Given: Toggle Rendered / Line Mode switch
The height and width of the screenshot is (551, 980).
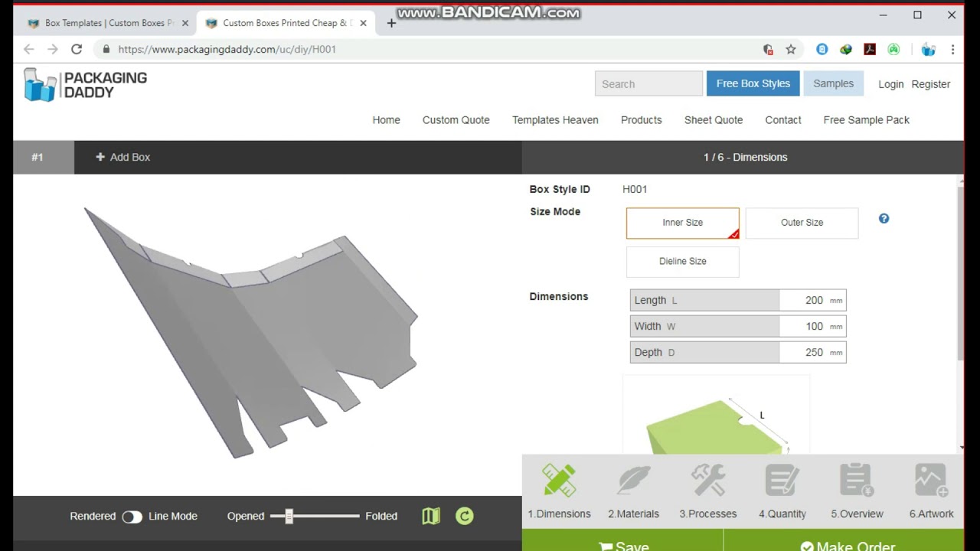Looking at the screenshot, I should (132, 517).
